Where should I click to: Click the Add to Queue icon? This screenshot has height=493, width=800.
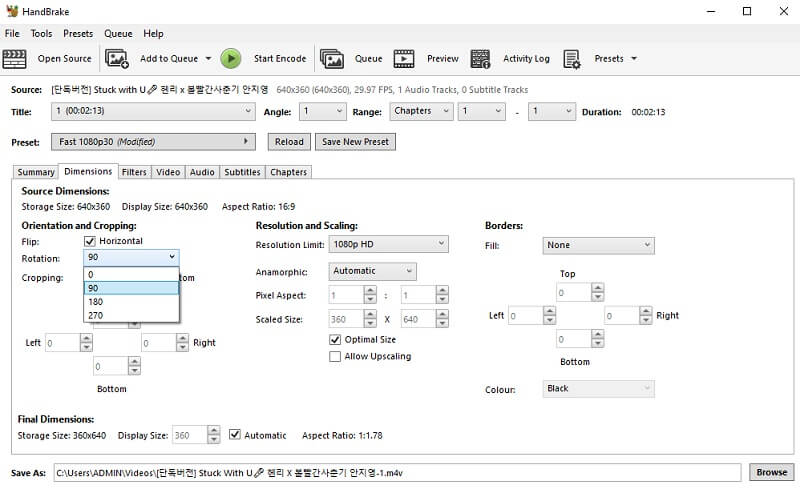coord(118,59)
